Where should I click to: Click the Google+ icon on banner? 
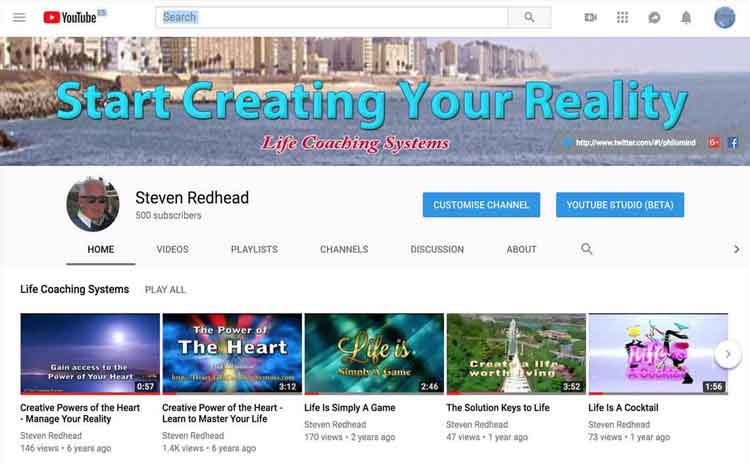pyautogui.click(x=714, y=142)
